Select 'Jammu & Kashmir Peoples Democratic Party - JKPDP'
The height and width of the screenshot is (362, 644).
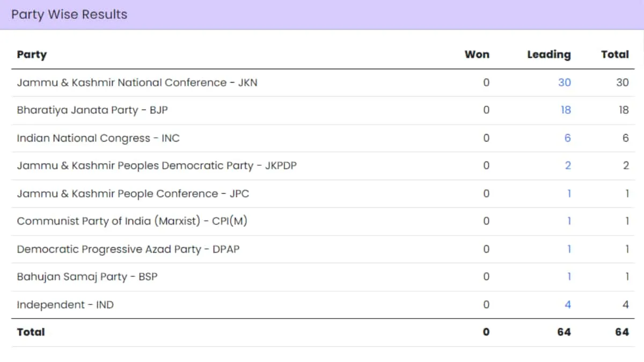[157, 166]
